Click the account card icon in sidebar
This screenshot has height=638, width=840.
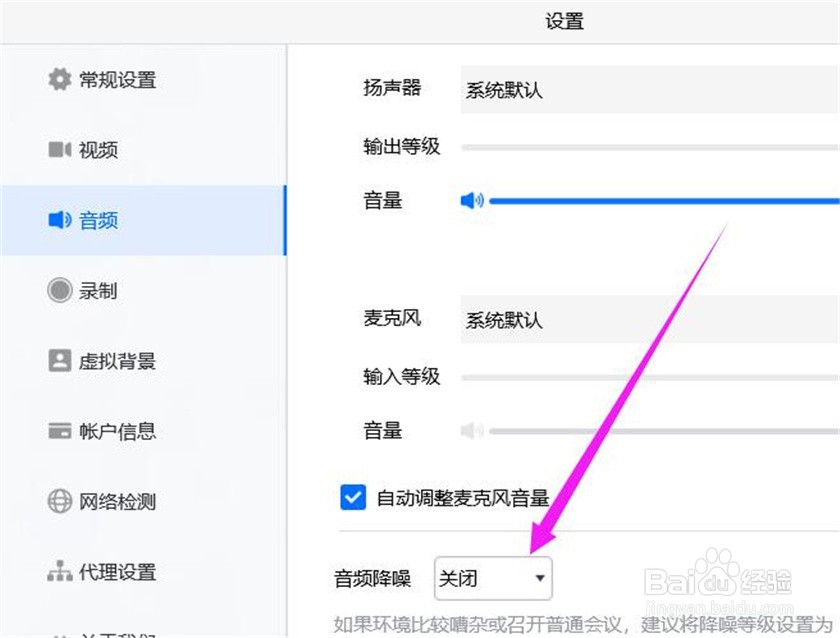pyautogui.click(x=59, y=432)
